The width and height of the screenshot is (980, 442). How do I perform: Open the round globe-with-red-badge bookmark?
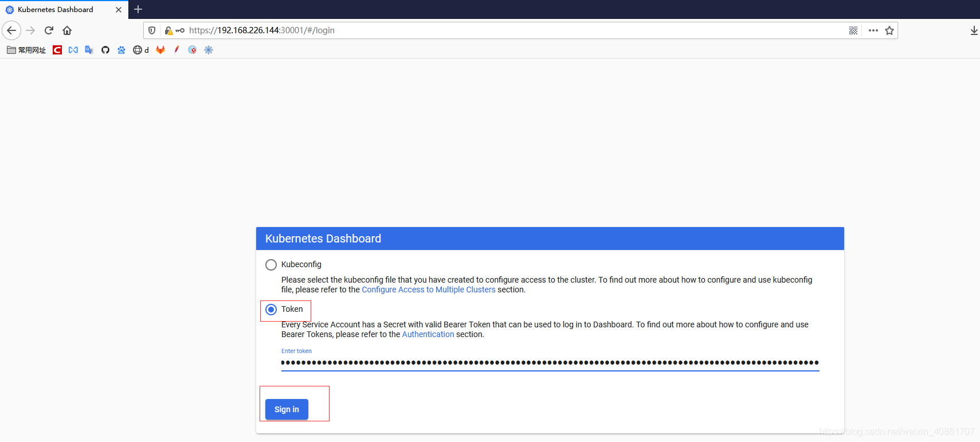[x=193, y=50]
